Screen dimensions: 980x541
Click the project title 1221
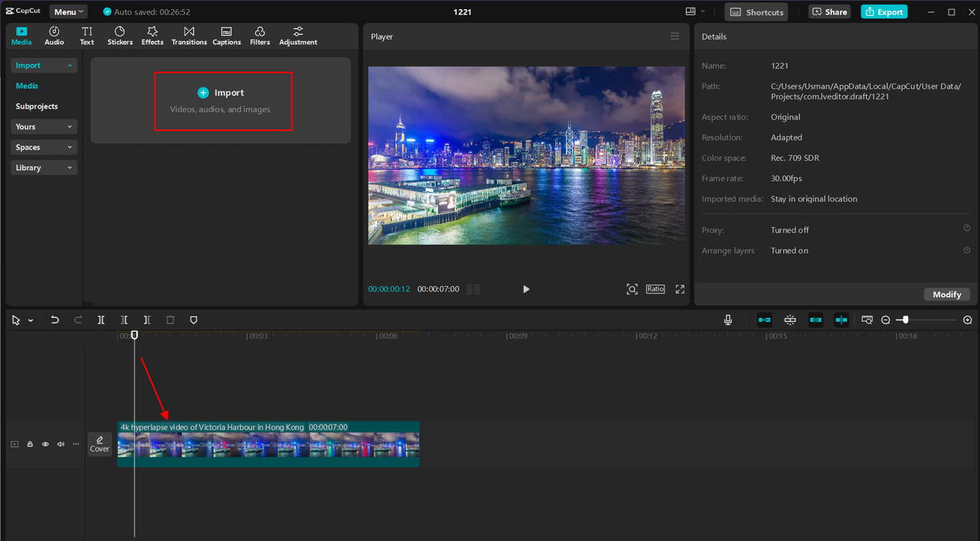click(462, 11)
